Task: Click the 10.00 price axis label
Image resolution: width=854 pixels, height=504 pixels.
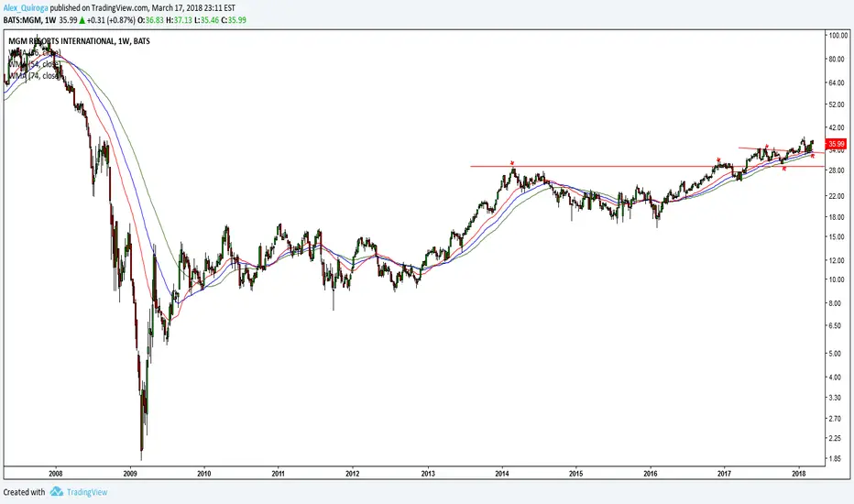Action: pyautogui.click(x=836, y=279)
